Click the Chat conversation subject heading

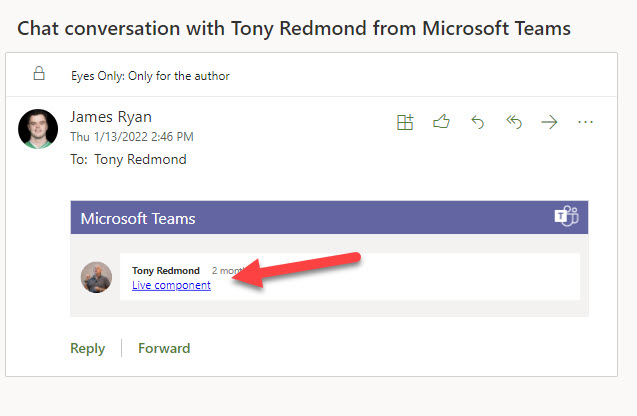click(x=294, y=29)
